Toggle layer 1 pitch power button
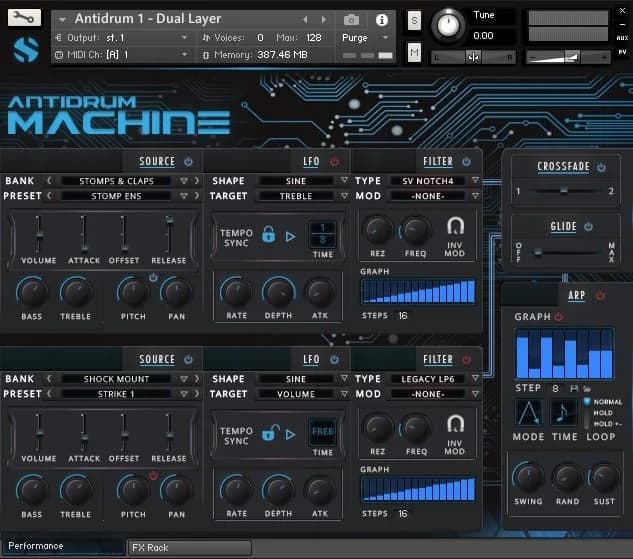This screenshot has width=633, height=559. (x=153, y=277)
